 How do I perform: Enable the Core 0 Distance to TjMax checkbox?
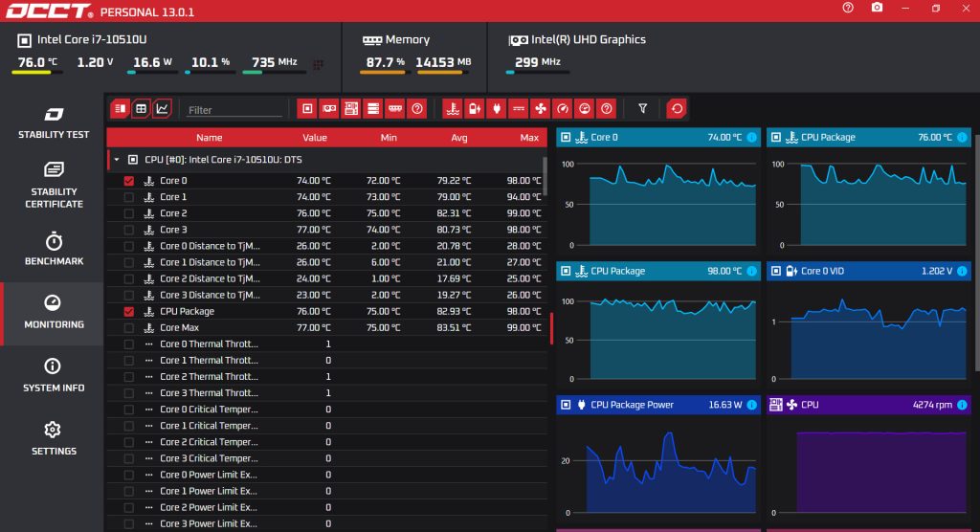click(x=129, y=246)
